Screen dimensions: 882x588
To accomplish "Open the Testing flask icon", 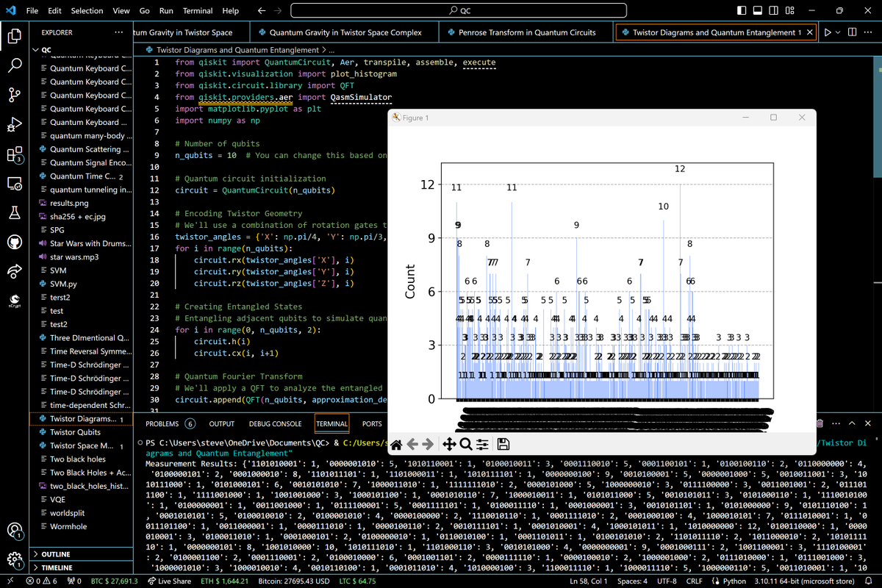I will click(x=15, y=212).
